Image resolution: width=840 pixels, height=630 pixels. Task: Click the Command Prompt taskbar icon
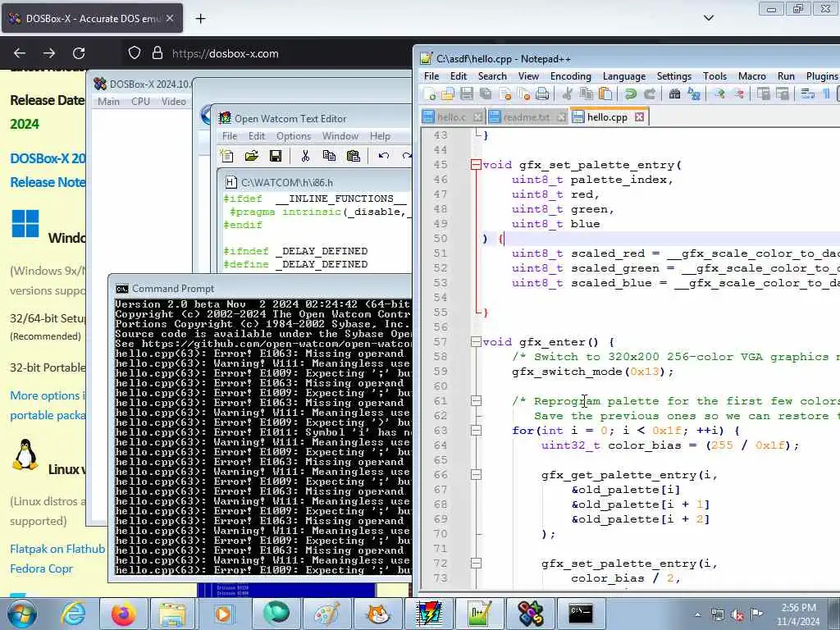[581, 614]
